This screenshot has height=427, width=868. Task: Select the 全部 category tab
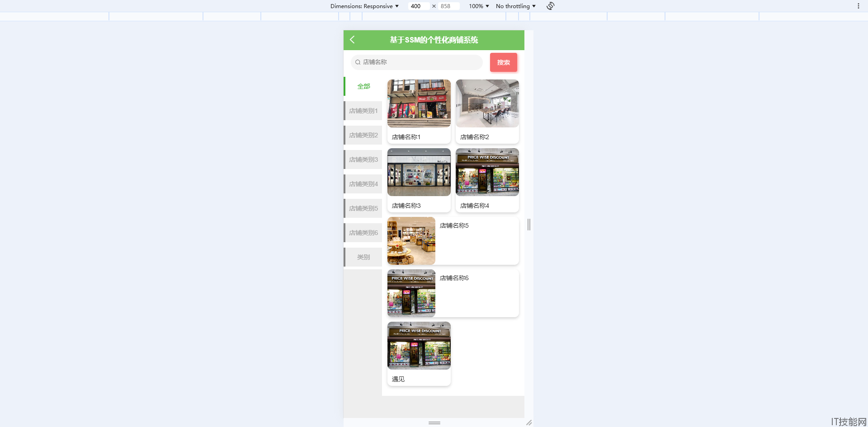tap(363, 86)
